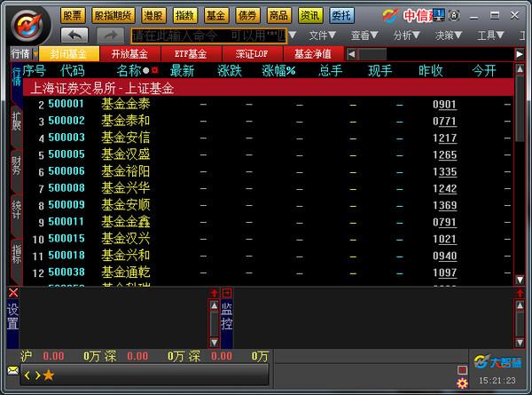Click the 商品 button
Screen dimensions: 532x395
[x=279, y=15]
